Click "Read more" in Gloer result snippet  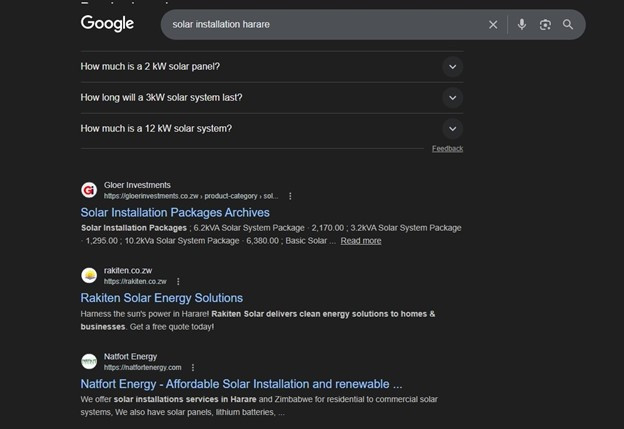point(360,241)
